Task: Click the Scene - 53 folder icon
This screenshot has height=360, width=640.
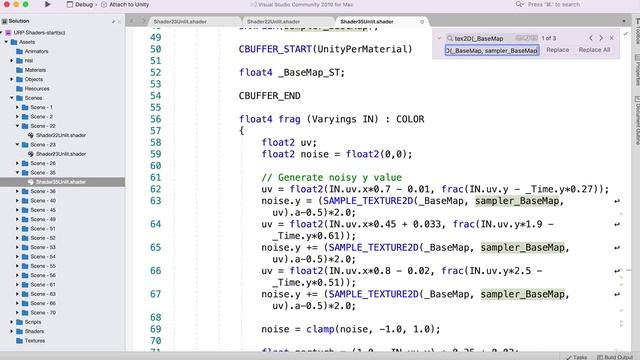Action: coord(25,247)
